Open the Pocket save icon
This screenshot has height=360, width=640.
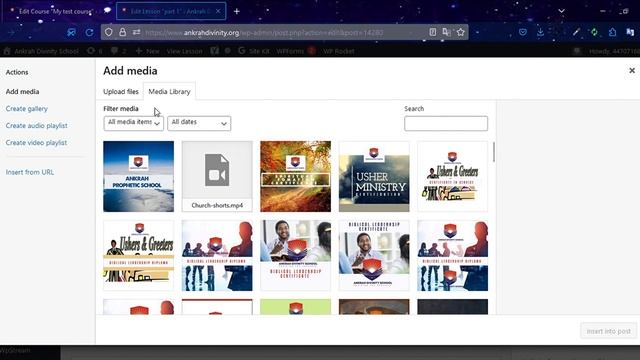click(x=523, y=32)
